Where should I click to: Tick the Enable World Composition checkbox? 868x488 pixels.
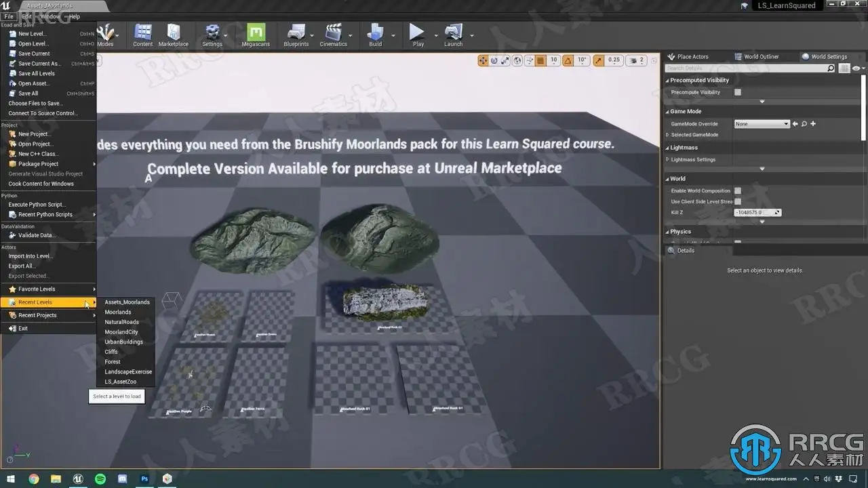(x=738, y=191)
